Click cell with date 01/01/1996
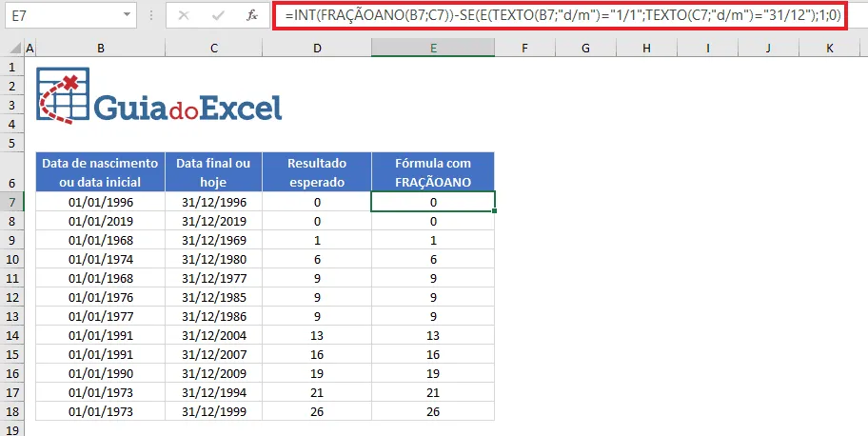The image size is (868, 436). tap(101, 202)
